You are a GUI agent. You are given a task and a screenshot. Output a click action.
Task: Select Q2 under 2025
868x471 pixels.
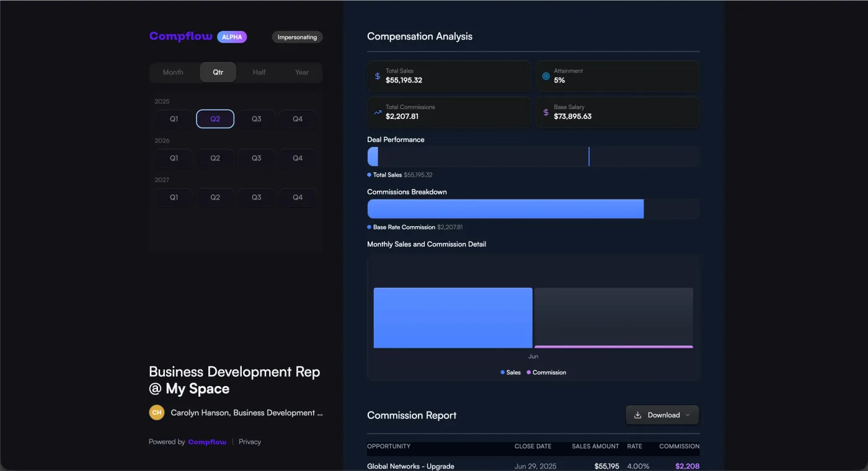215,119
